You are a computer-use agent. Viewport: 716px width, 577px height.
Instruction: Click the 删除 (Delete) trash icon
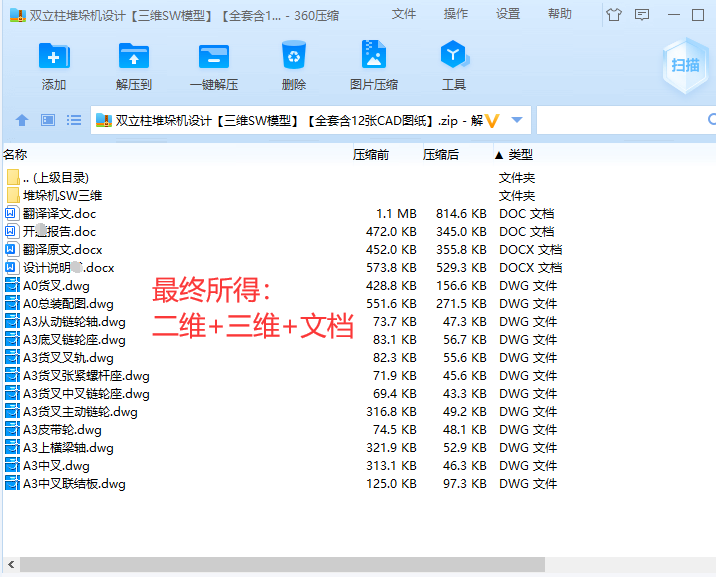[294, 55]
